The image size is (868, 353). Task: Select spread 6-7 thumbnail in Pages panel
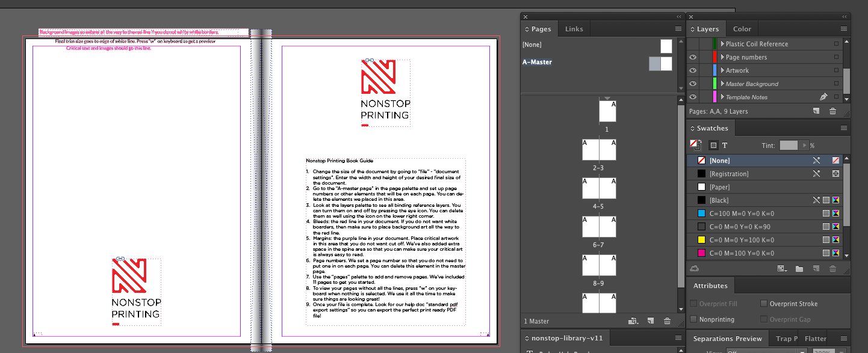click(599, 227)
